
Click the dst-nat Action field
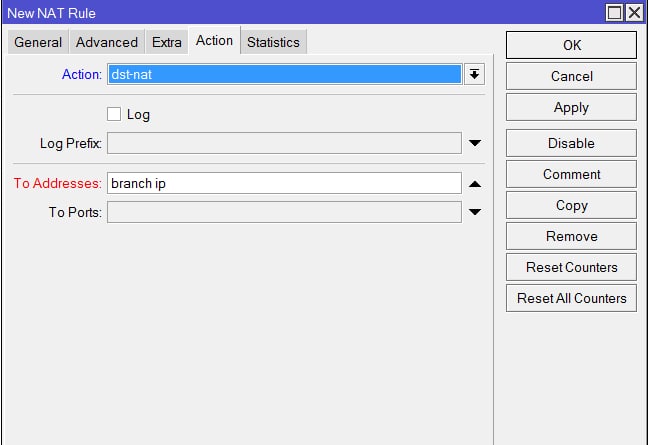point(284,74)
